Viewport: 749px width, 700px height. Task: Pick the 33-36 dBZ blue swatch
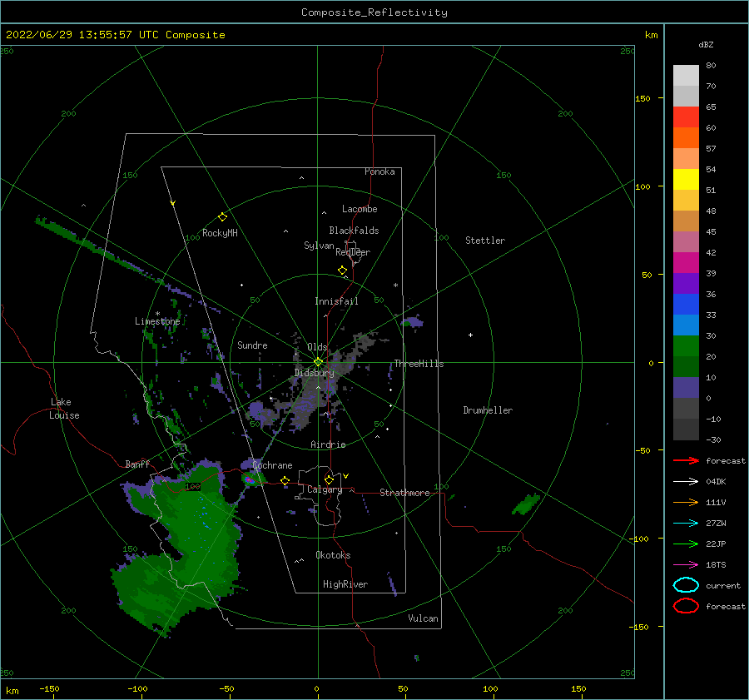(x=686, y=304)
